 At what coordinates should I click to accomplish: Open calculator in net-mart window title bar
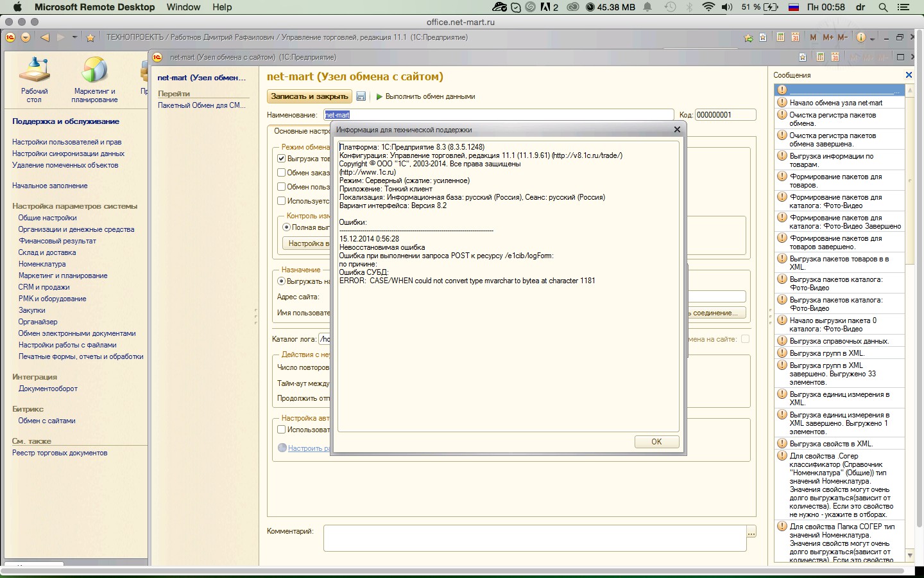click(820, 57)
